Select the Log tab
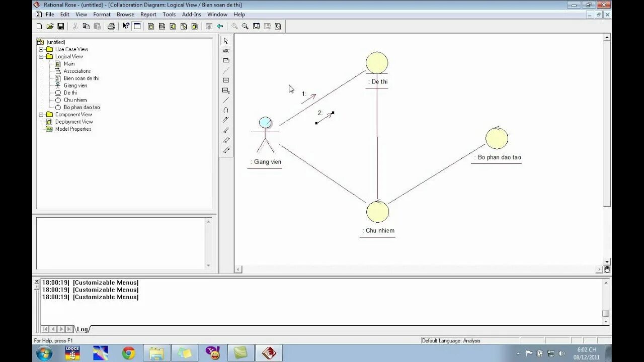Image resolution: width=644 pixels, height=362 pixels. point(83,329)
